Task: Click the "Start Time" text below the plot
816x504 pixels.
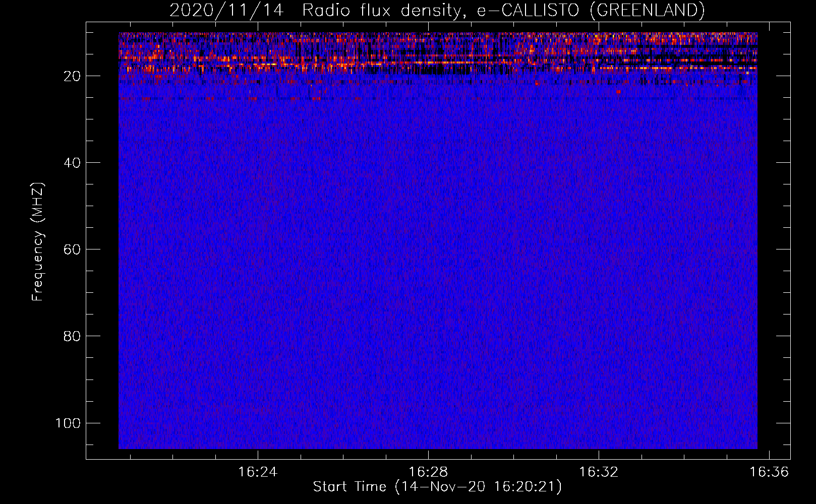Action: click(x=349, y=487)
